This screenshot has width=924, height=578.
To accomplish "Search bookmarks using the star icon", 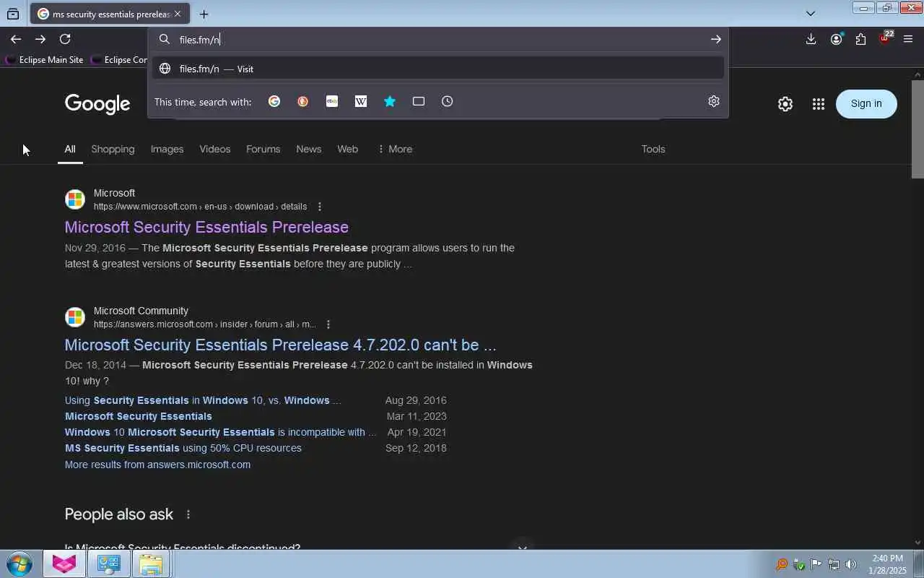I will point(390,101).
